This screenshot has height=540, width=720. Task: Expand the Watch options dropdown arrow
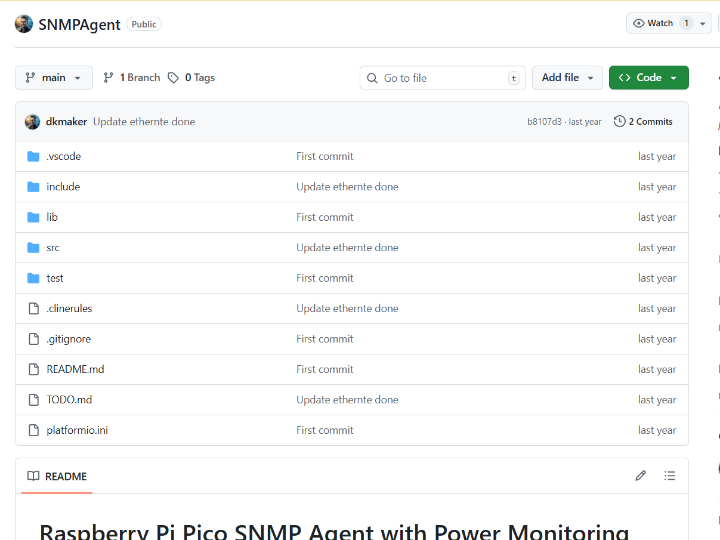703,23
